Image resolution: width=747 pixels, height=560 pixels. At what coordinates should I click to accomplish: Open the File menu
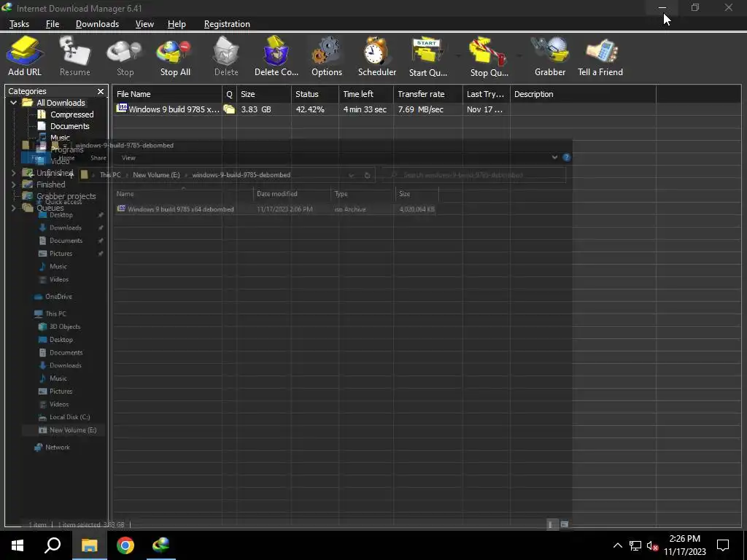tap(53, 24)
